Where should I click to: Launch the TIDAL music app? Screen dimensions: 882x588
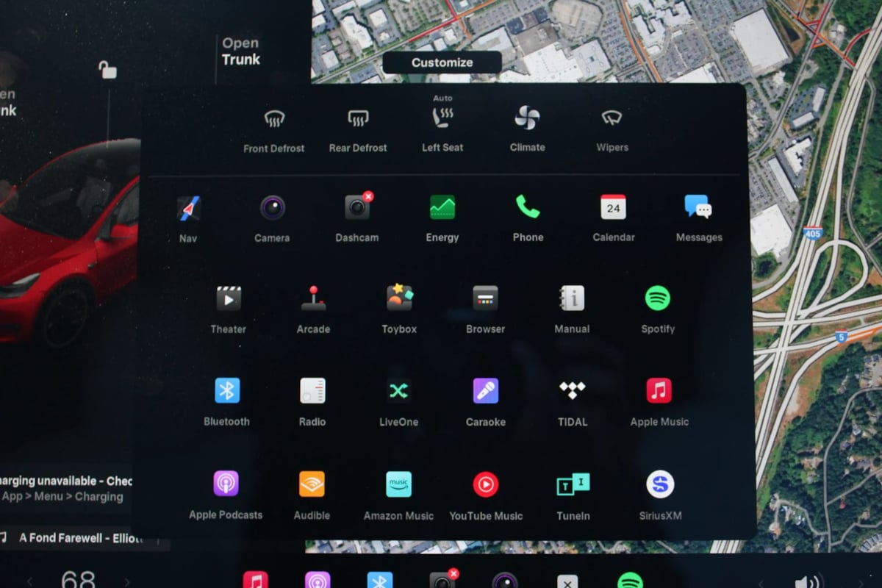click(x=572, y=391)
